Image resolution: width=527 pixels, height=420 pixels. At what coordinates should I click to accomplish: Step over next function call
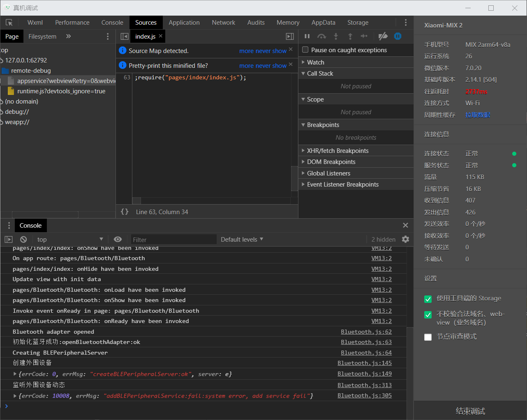(x=321, y=36)
